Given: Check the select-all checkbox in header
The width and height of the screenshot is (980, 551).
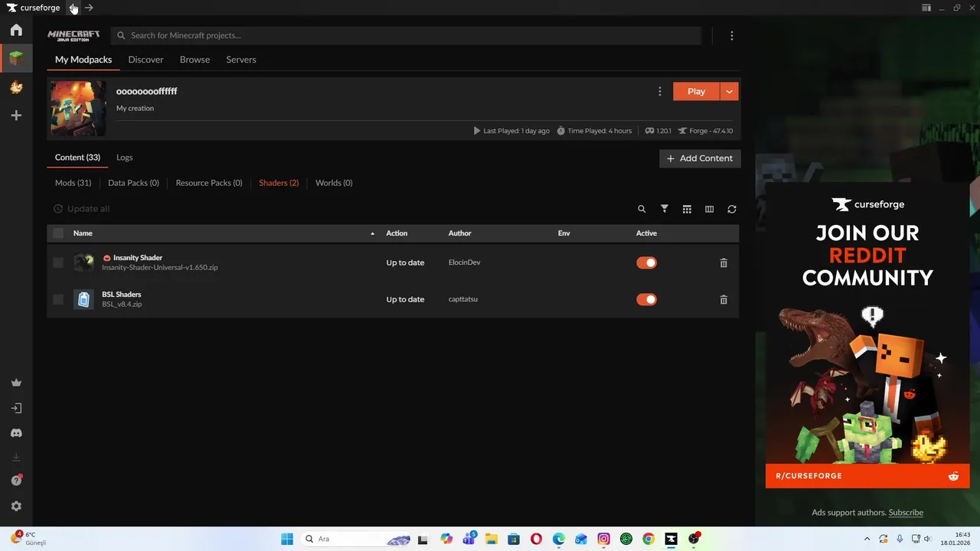Looking at the screenshot, I should pyautogui.click(x=58, y=233).
